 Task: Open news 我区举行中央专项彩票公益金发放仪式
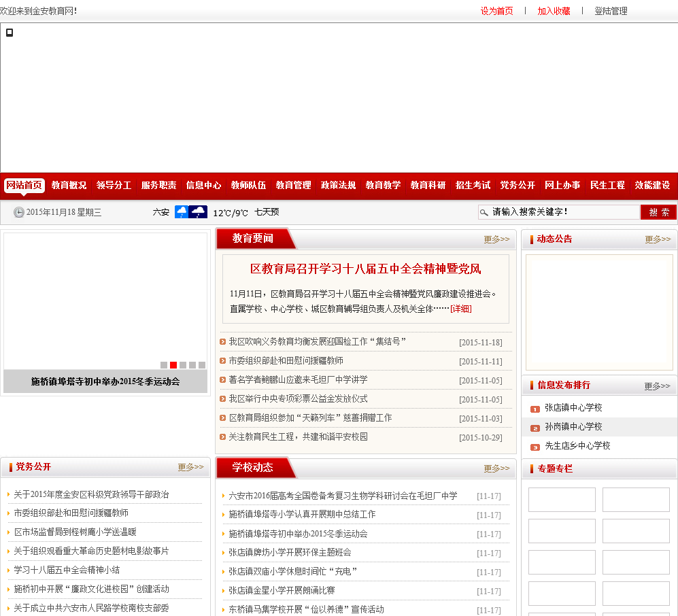[x=298, y=398]
